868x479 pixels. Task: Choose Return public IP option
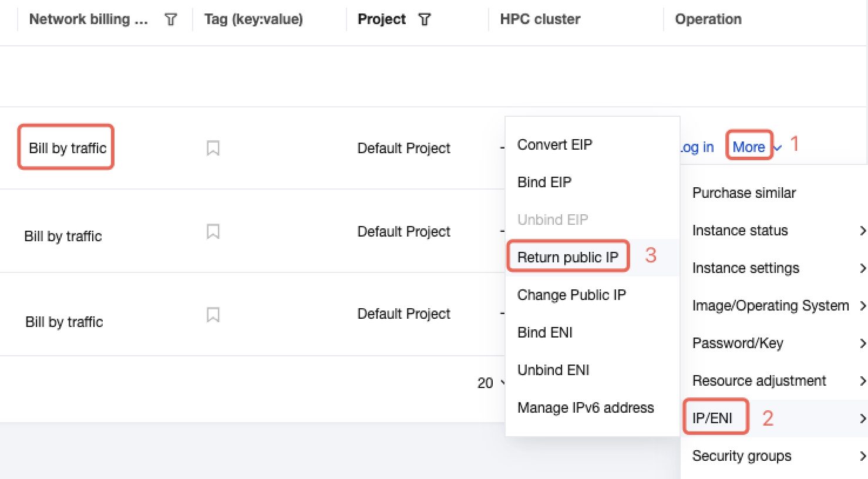568,258
